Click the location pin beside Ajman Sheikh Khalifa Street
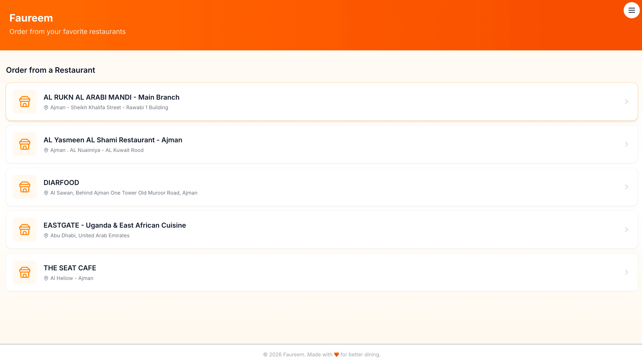Screen dimensions: 642x364 coord(46,108)
